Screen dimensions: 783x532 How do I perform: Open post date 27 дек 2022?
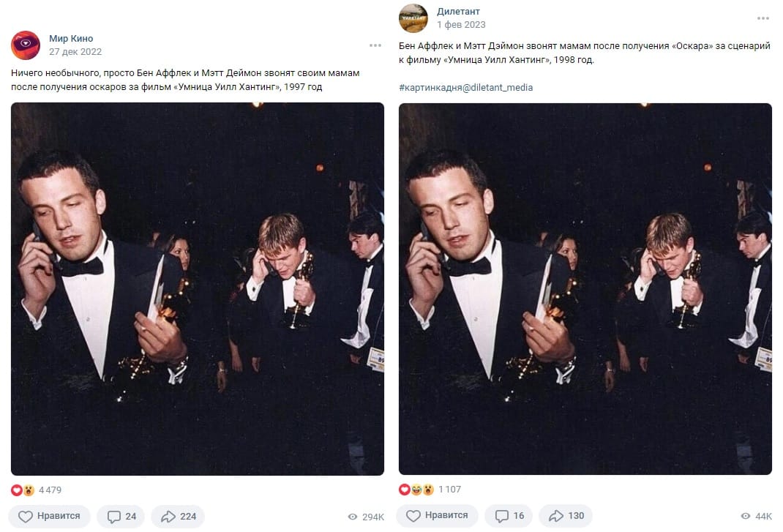(x=75, y=51)
